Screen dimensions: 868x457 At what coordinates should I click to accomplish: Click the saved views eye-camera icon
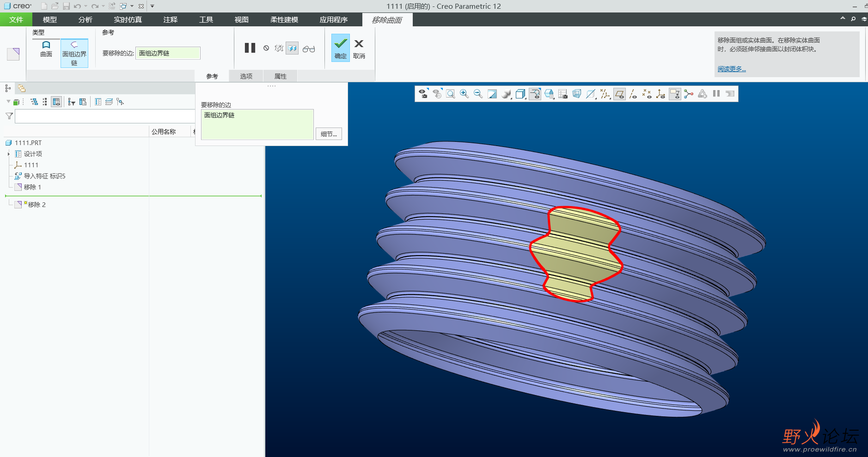coord(423,94)
